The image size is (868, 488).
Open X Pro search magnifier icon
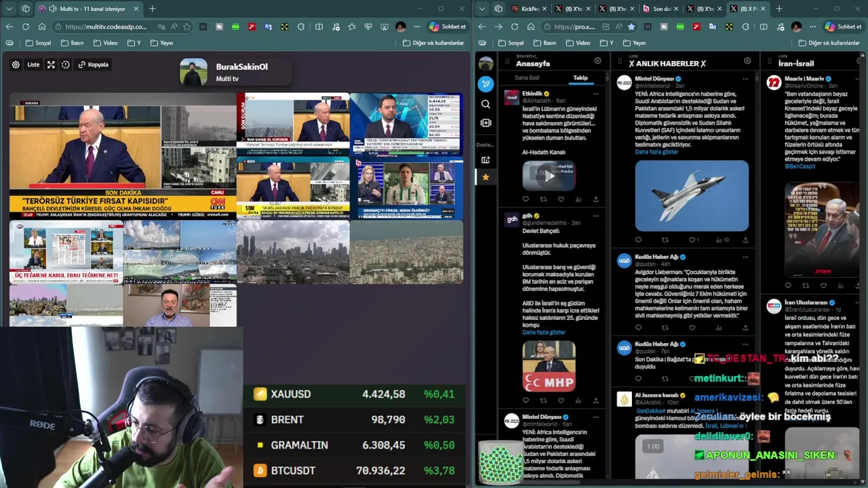coord(486,104)
